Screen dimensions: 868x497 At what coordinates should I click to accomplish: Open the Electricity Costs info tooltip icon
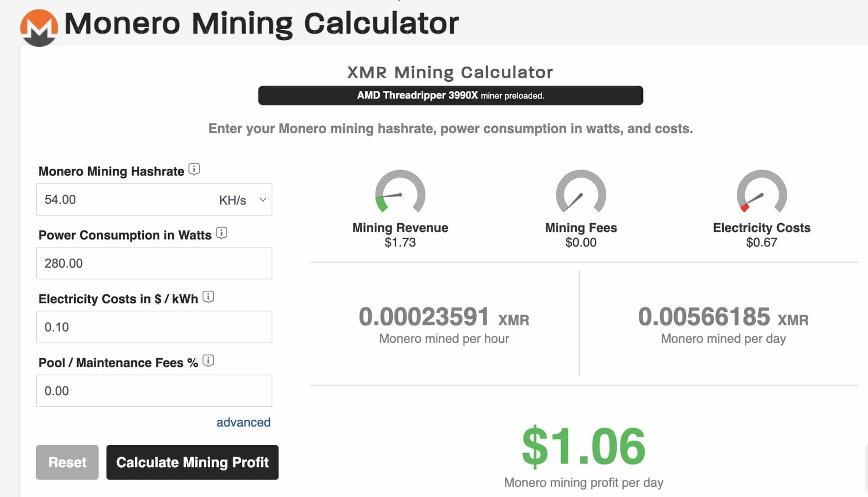click(x=208, y=297)
